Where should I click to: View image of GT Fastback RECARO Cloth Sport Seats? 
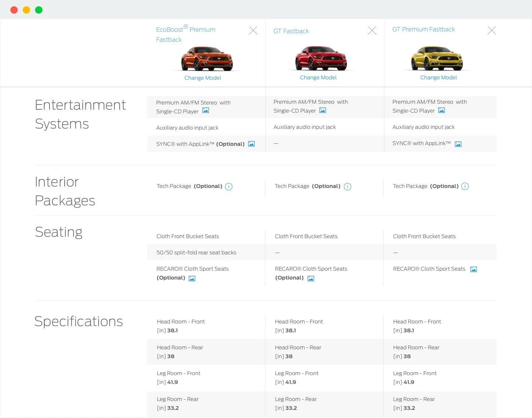311,278
